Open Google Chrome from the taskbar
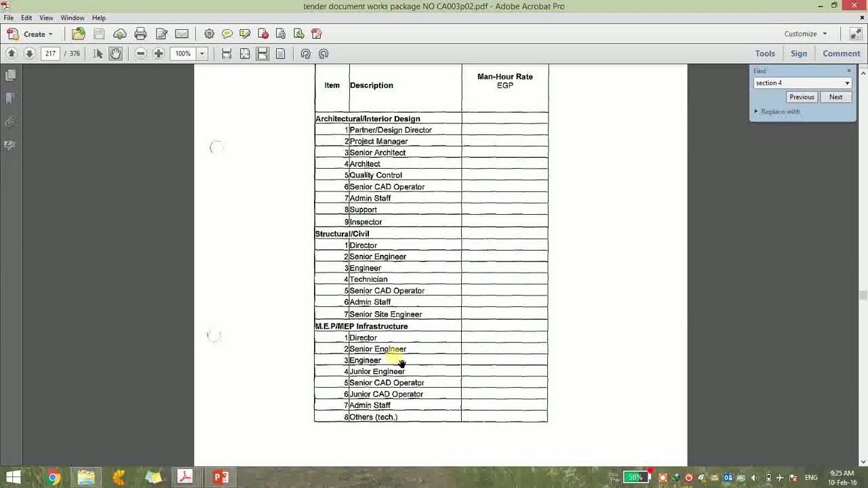Image resolution: width=868 pixels, height=488 pixels. 53,478
